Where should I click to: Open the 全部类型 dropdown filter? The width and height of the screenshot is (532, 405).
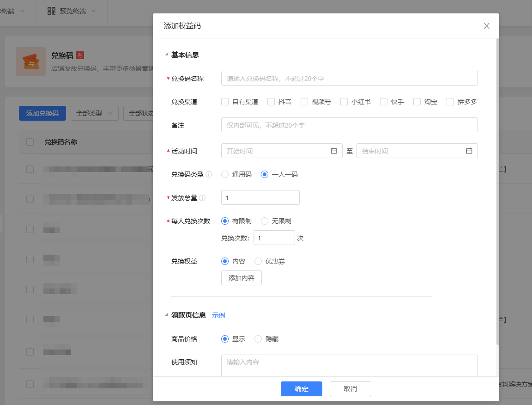[x=94, y=113]
